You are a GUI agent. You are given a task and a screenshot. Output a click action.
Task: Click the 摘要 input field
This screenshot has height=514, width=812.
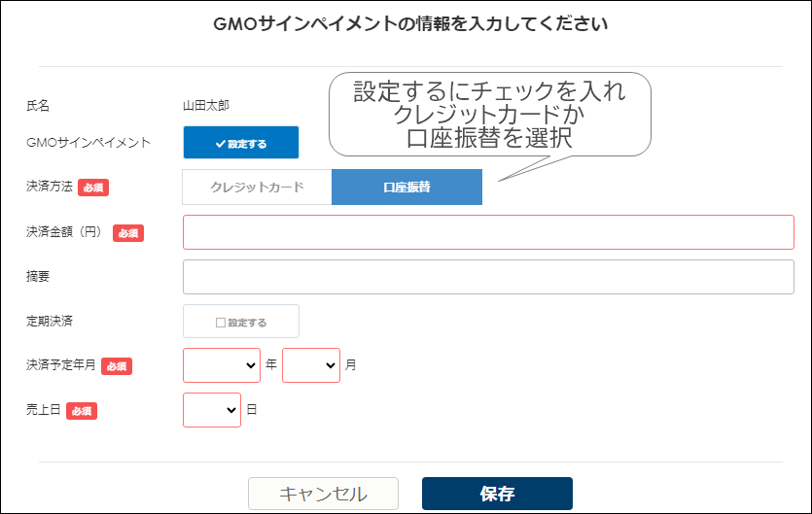tap(488, 277)
